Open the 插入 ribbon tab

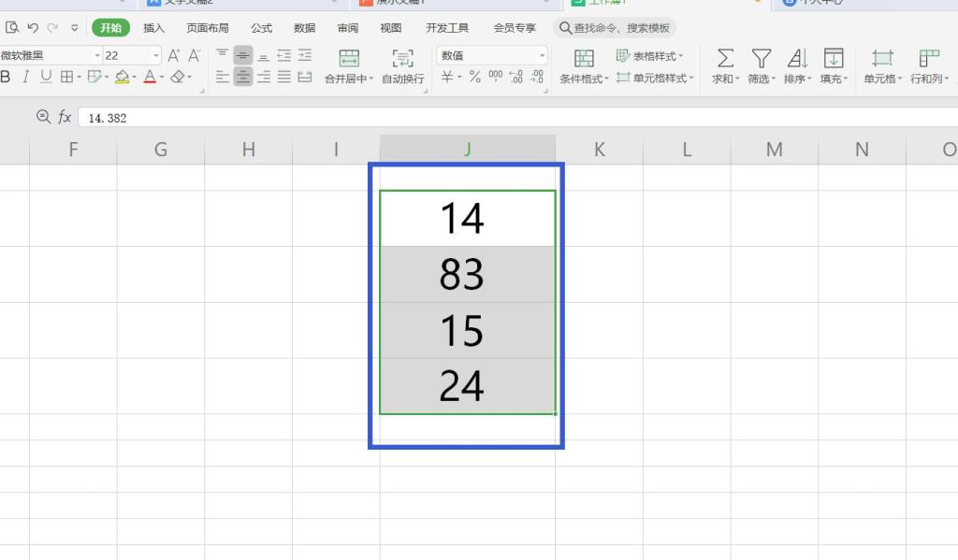pos(153,28)
